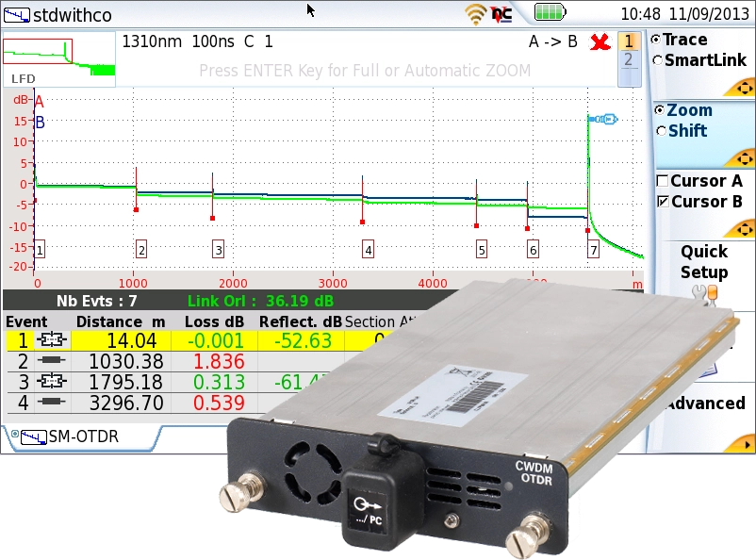The width and height of the screenshot is (756, 560).
Task: Click loss value -0.001 in event row 1
Action: point(216,340)
